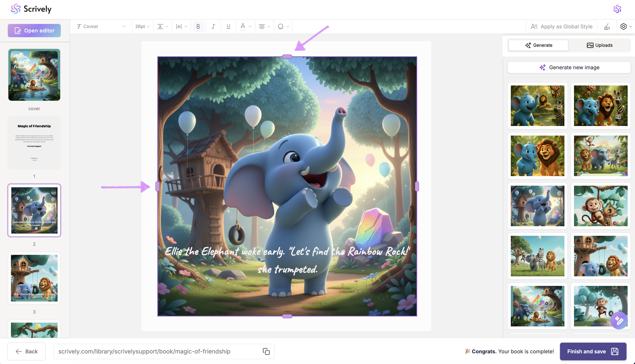
Task: Open the text alignment dropdown
Action: 264,27
